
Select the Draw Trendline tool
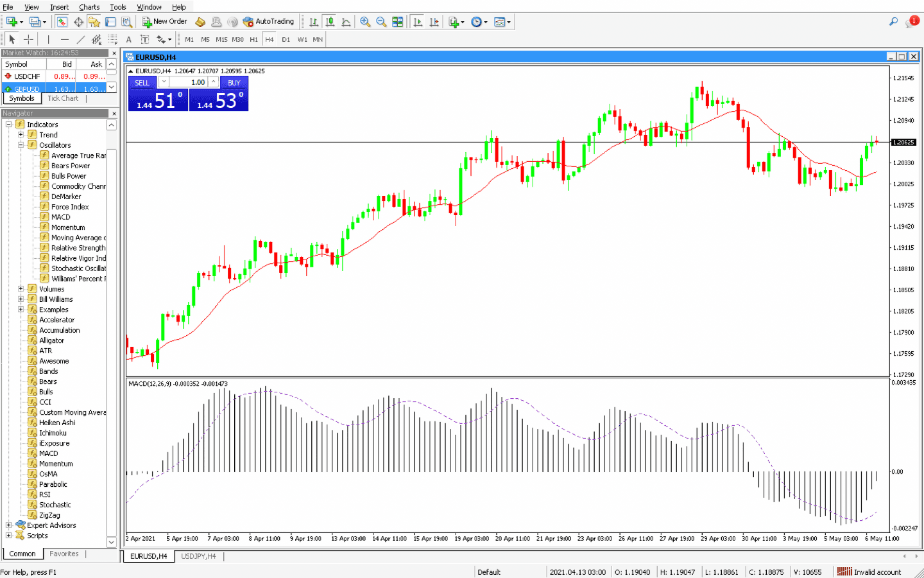pyautogui.click(x=80, y=39)
